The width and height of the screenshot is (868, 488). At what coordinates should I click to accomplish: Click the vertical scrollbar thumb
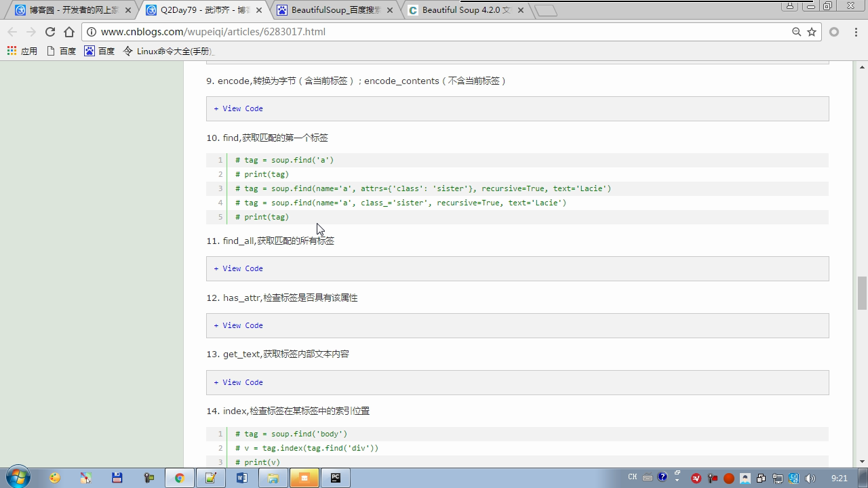[x=862, y=292]
